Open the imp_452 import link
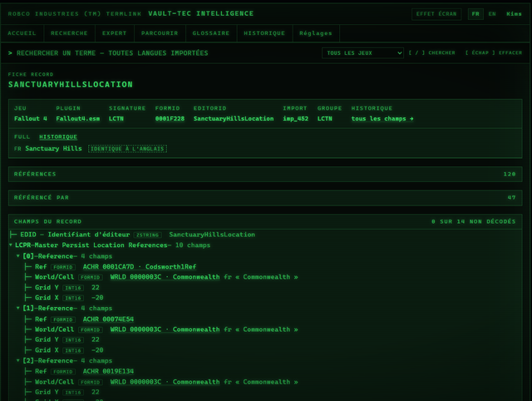Image resolution: width=532 pixels, height=401 pixels. [x=296, y=118]
